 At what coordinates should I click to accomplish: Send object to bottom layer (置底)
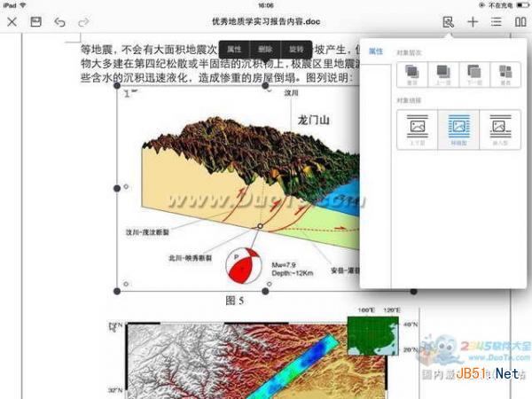pyautogui.click(x=505, y=74)
